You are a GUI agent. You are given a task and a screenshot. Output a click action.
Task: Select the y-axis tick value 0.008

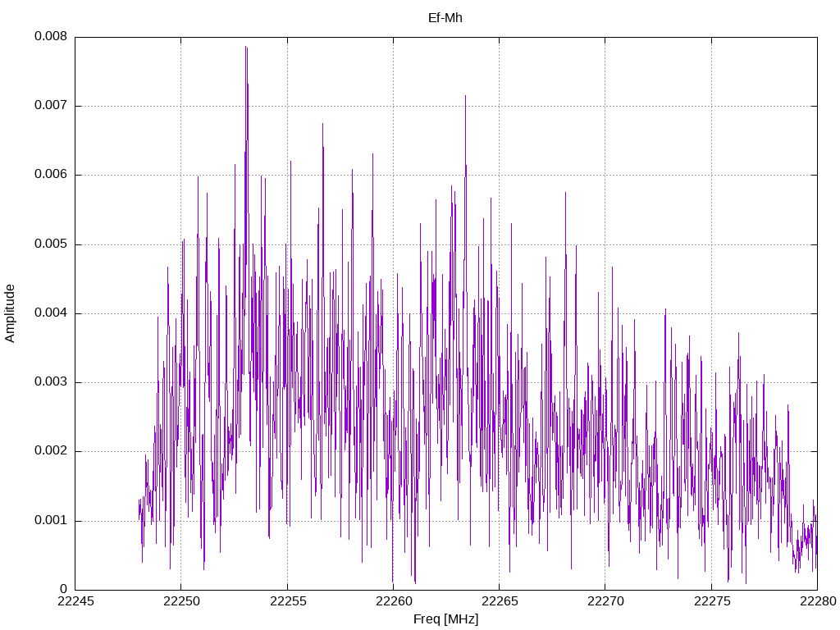51,36
